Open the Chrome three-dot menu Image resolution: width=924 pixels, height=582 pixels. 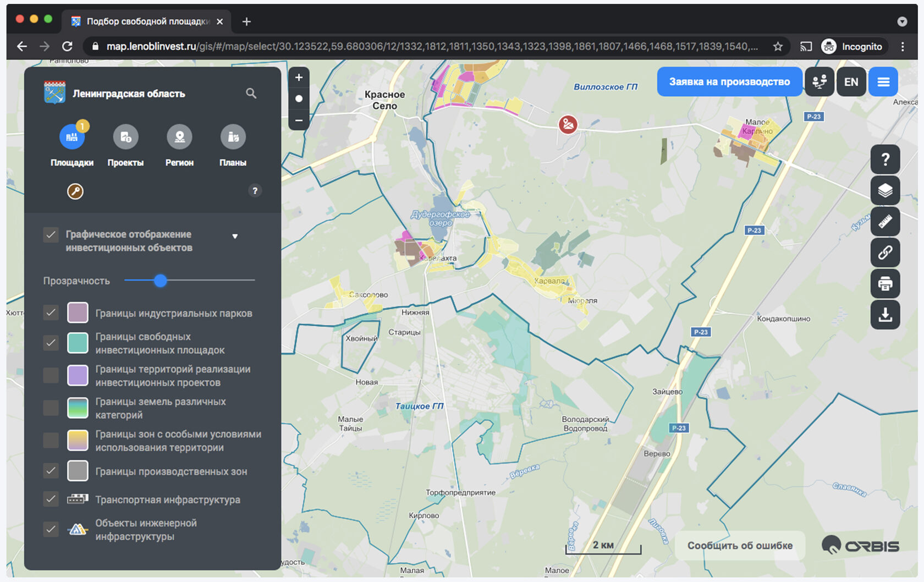click(x=903, y=47)
